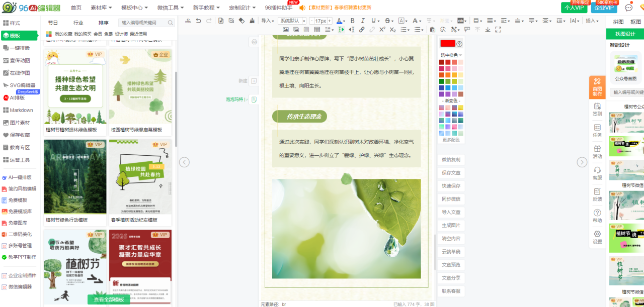Open the 素材库 menu in top navigation
Screen dimensions: 644x307
click(101, 8)
